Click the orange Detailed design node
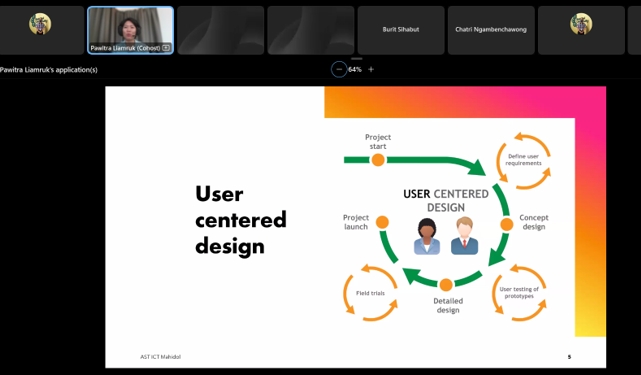 pos(446,285)
